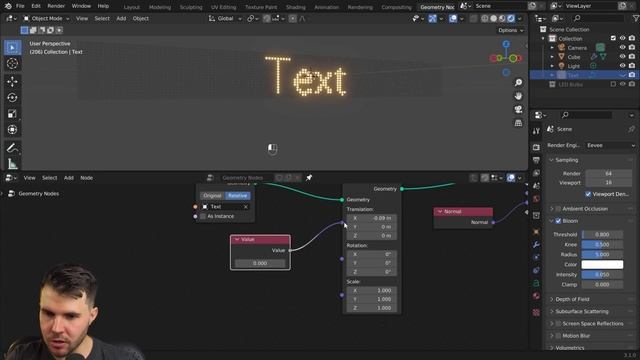This screenshot has width=640, height=360.
Task: Click the Bloom Knee slider
Action: [602, 244]
